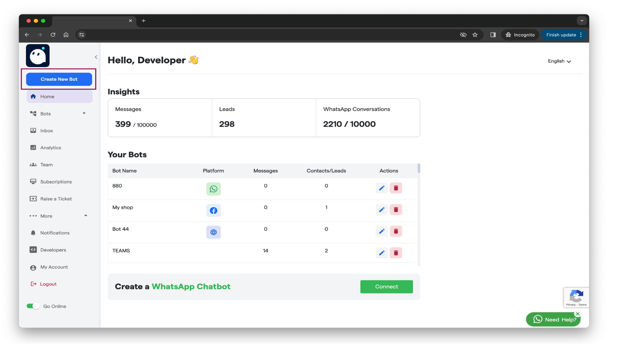Edit bot 880 with the pencil icon
Screen dimensions: 629x364
(382, 188)
